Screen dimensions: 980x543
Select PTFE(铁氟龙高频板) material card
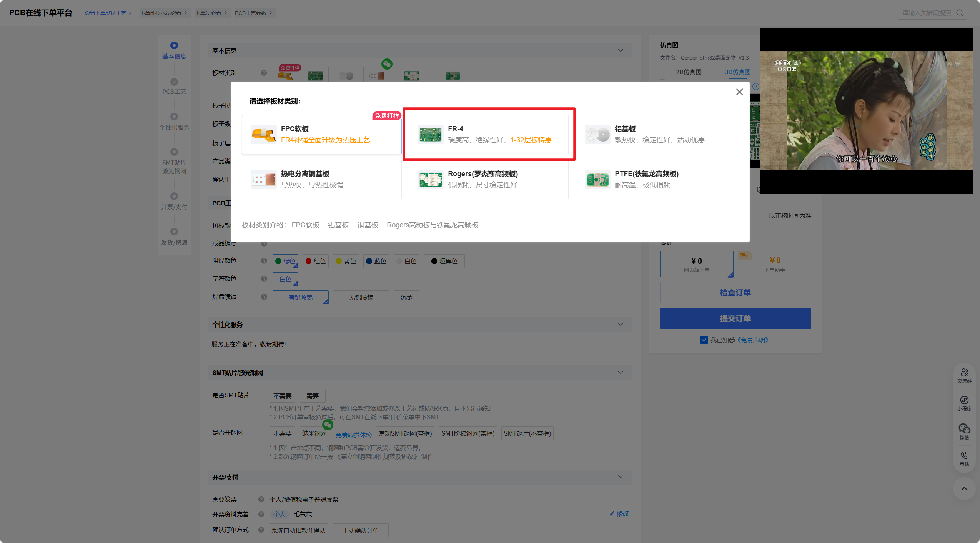(x=655, y=180)
